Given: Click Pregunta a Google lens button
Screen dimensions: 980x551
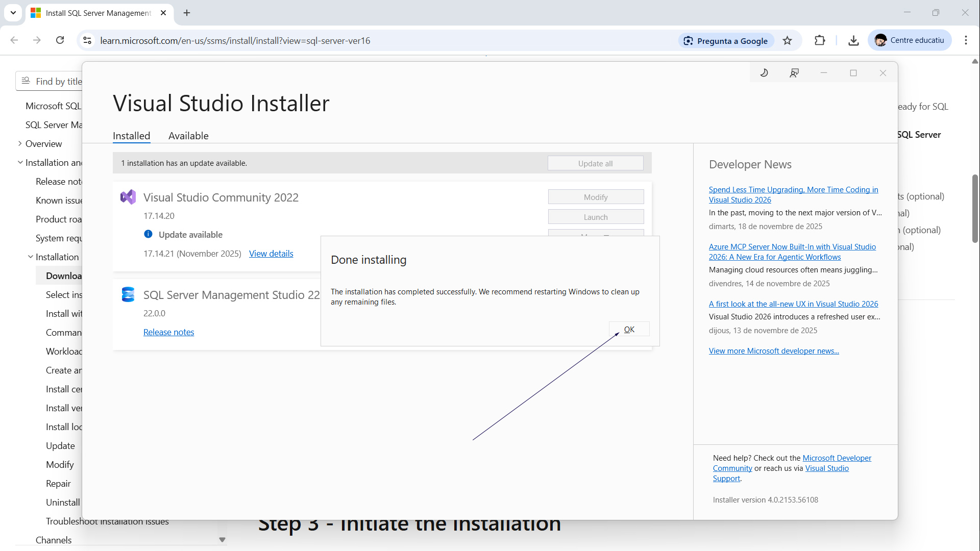Looking at the screenshot, I should 726,41.
